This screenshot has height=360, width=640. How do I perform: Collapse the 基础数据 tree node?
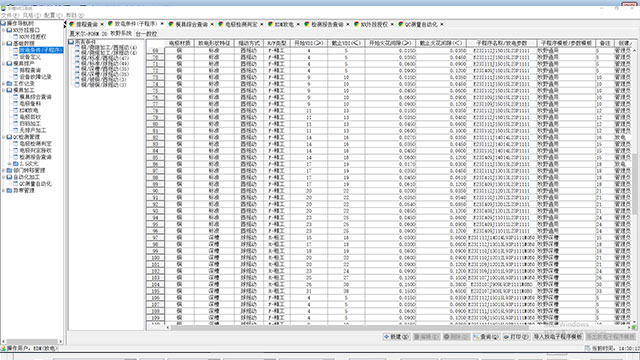[x=4, y=43]
